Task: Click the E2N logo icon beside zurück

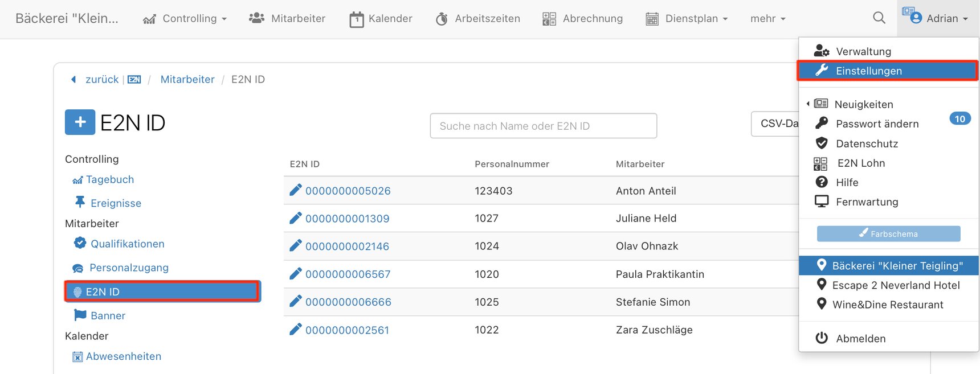Action: tap(134, 80)
